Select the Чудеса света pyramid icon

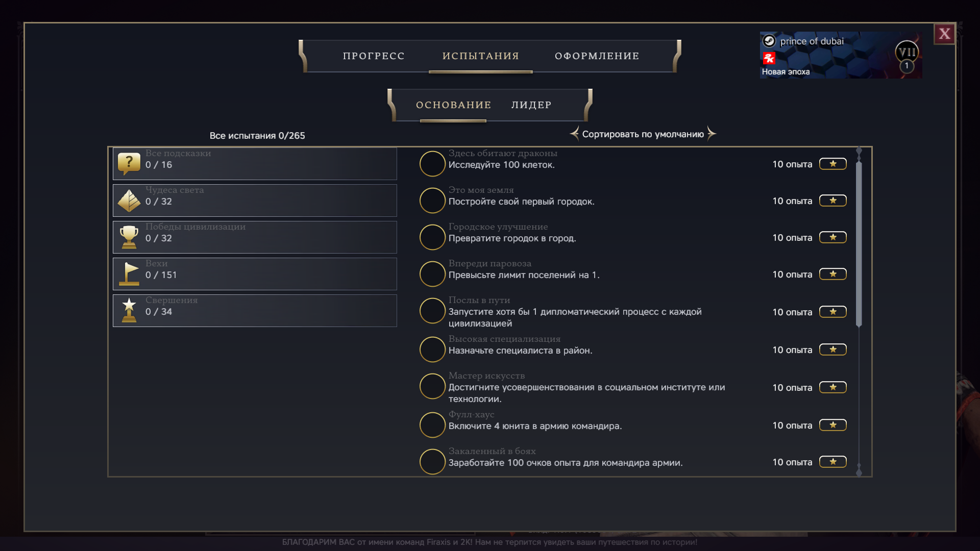click(x=129, y=201)
